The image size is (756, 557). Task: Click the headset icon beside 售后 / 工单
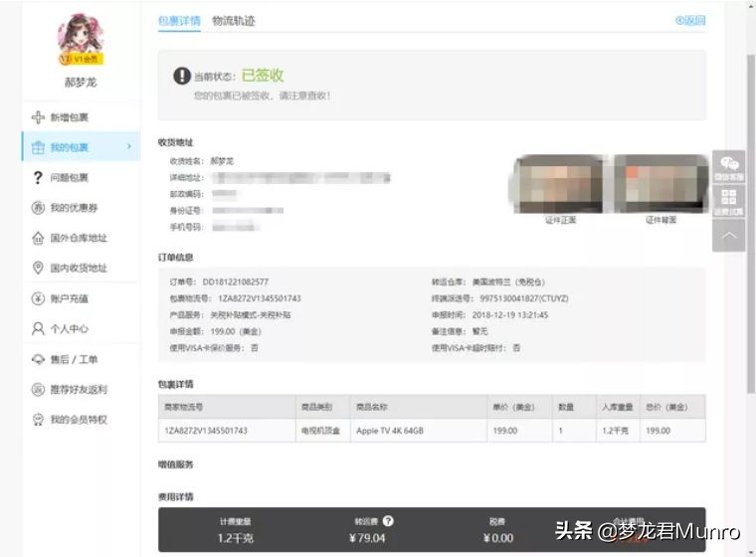pos(38,359)
